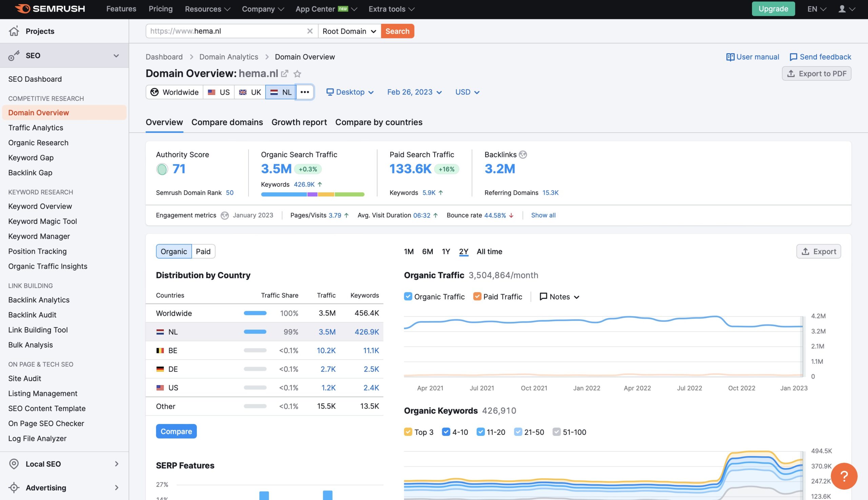Click Referring Domains 15.3K value
The width and height of the screenshot is (868, 500).
click(x=550, y=193)
